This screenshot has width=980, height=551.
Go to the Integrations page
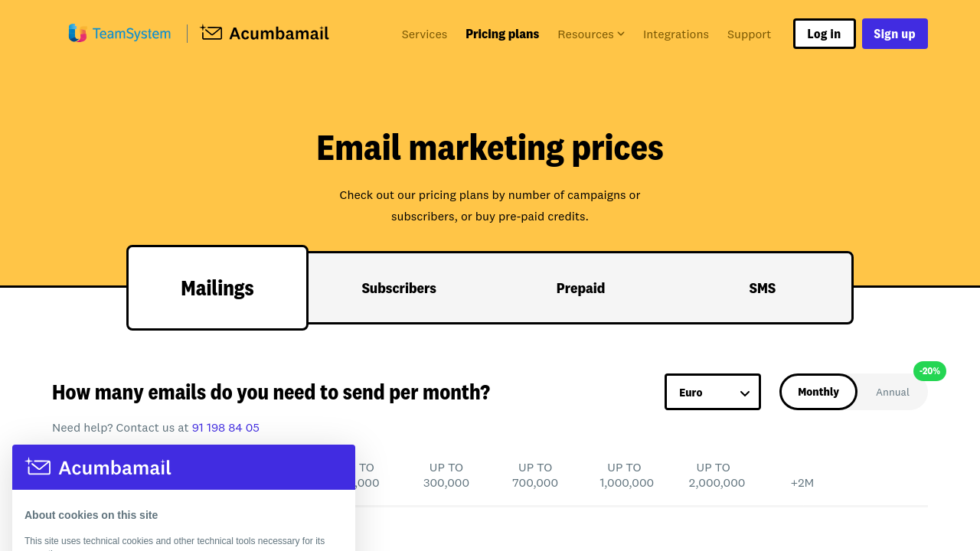[x=676, y=34]
